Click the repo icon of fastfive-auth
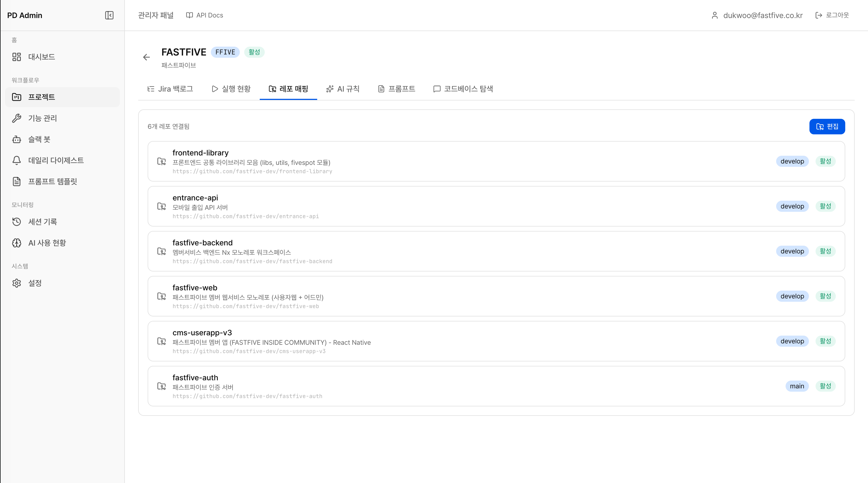 (162, 386)
